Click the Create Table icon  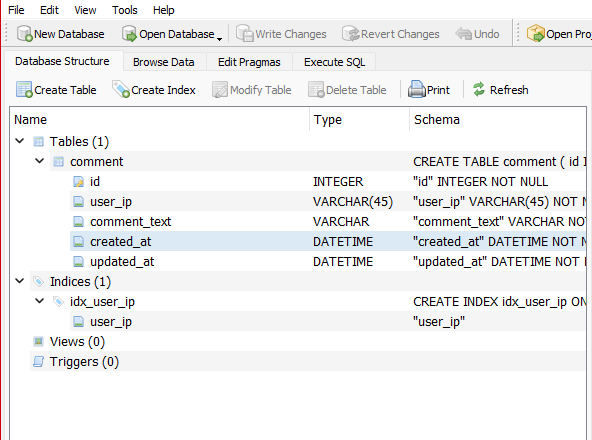24,90
